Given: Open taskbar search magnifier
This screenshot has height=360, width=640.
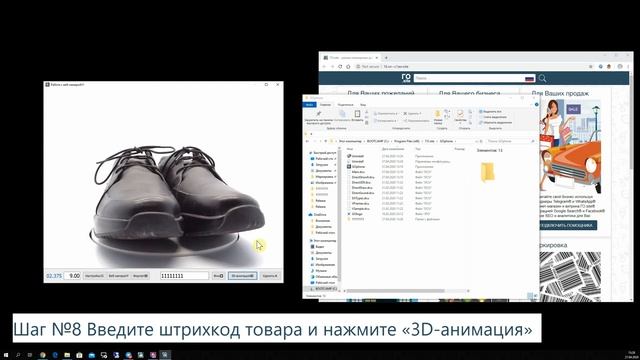Looking at the screenshot, I should click(x=18, y=355).
